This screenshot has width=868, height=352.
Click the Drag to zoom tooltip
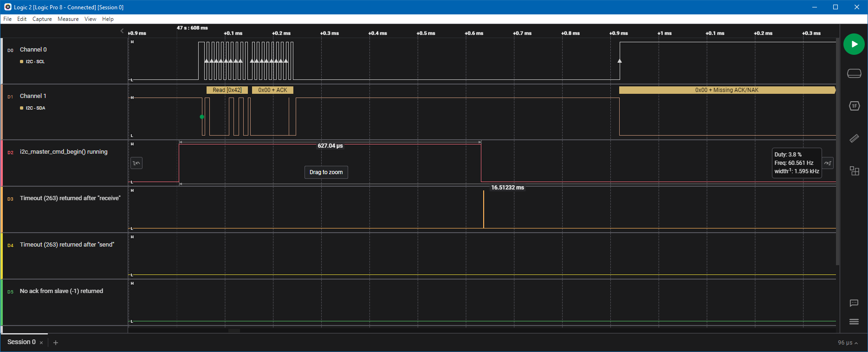click(326, 172)
